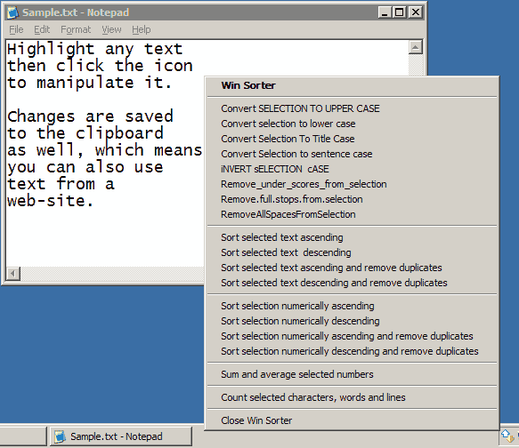Viewport: 519px width, 448px height.
Task: Open the Help menu in Notepad
Action: point(141,30)
